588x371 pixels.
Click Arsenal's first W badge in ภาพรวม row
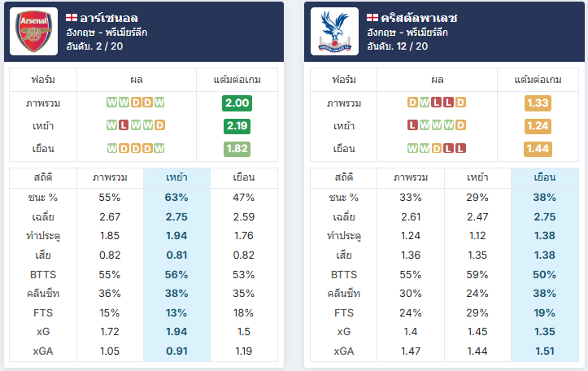(111, 102)
